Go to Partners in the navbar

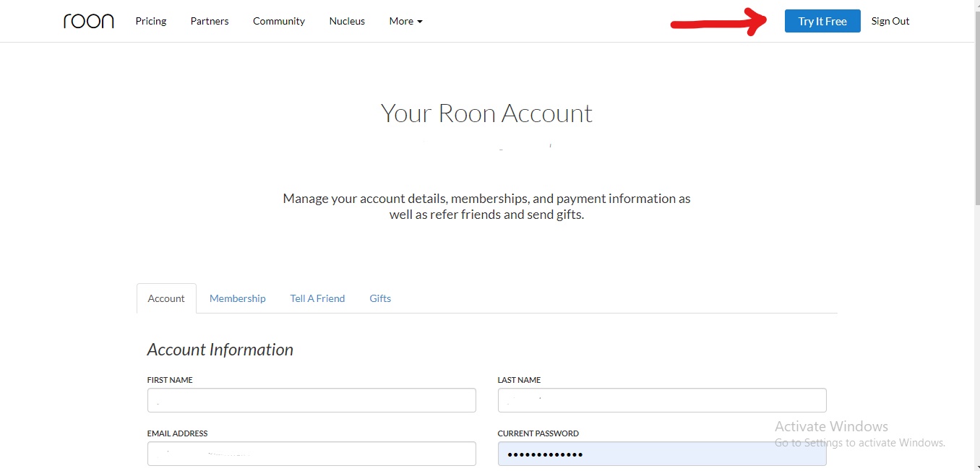210,21
